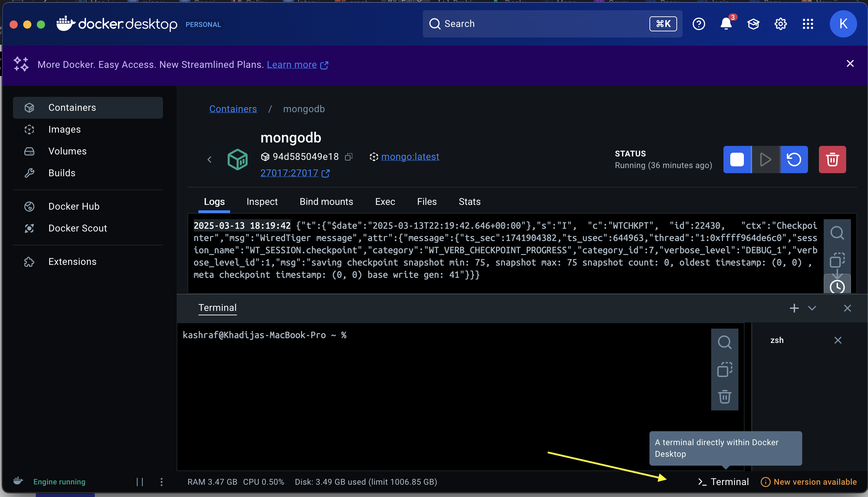
Task: Click the log timestamp 2025-03-13 18:19:42
Action: coord(242,226)
